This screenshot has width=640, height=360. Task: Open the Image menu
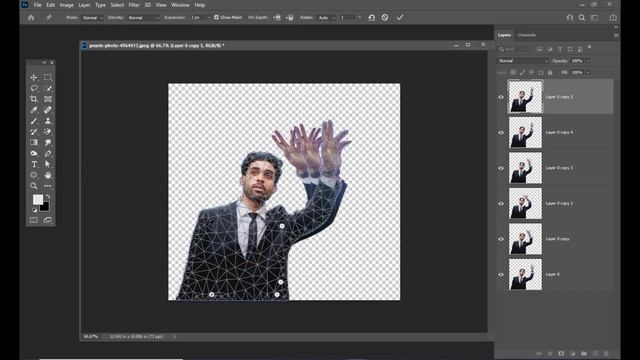(x=67, y=5)
